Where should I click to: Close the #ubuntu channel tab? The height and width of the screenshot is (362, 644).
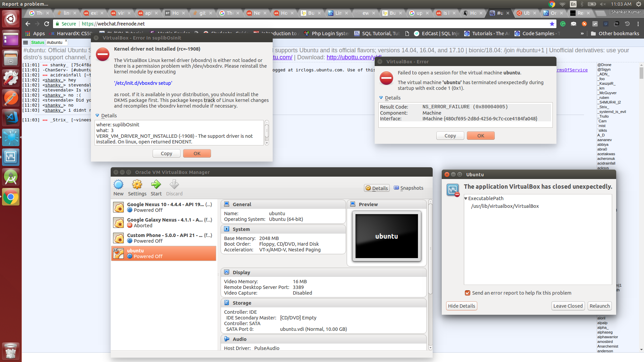pyautogui.click(x=66, y=41)
